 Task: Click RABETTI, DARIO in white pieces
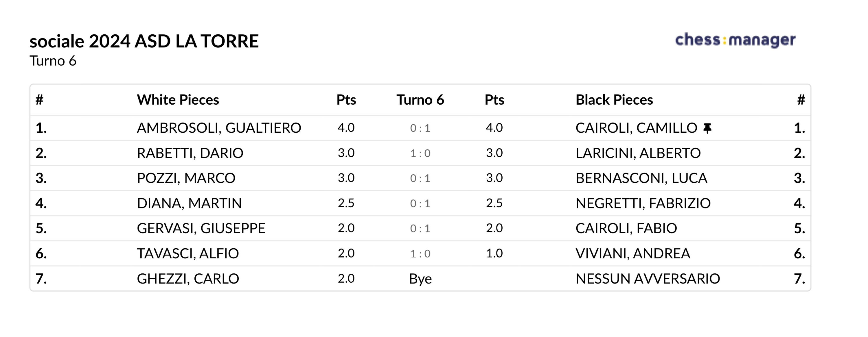click(190, 153)
